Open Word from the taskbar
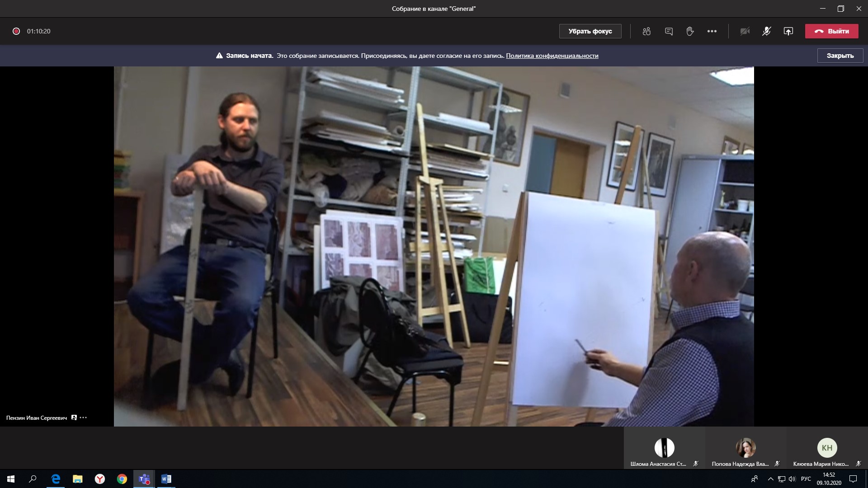This screenshot has width=868, height=488. [x=166, y=479]
